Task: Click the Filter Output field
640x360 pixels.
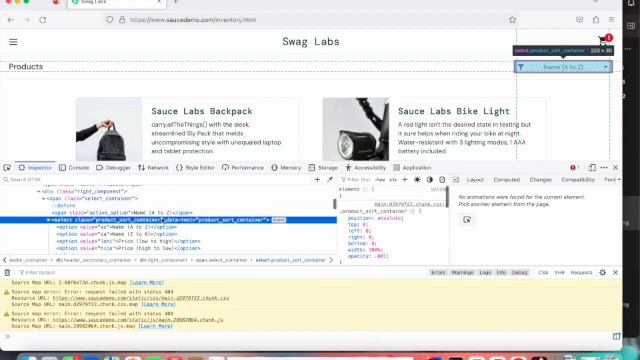Action: (220, 272)
